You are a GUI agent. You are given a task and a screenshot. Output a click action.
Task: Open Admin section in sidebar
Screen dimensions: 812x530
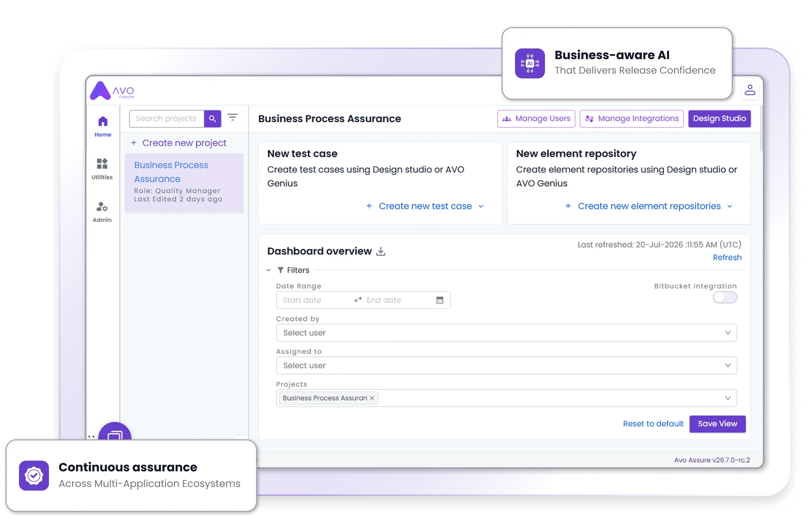[x=102, y=212]
